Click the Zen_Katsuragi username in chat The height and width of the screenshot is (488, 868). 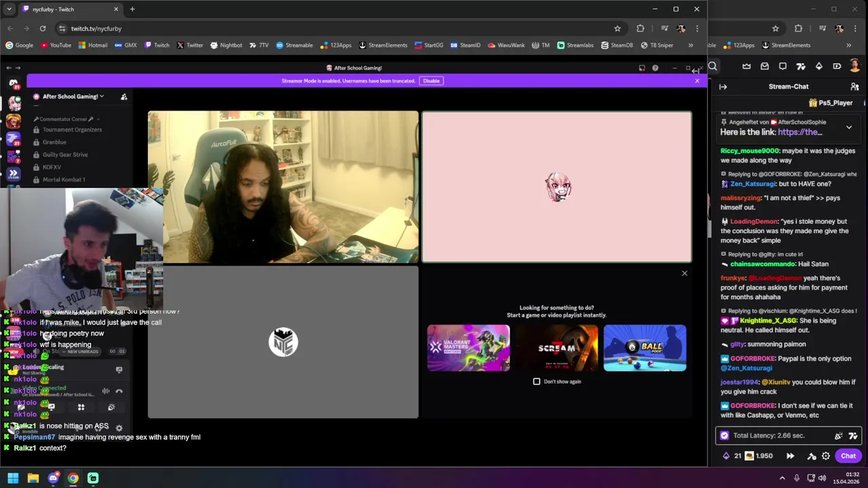753,184
